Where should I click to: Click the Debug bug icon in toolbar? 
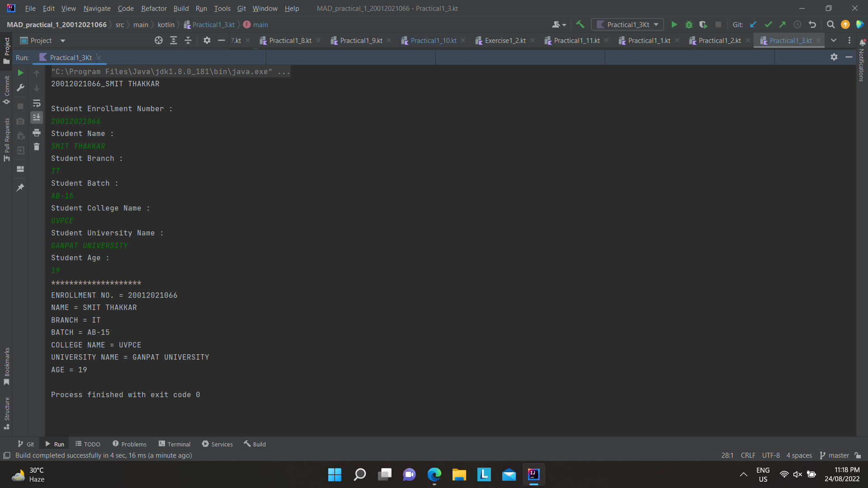[x=689, y=25]
